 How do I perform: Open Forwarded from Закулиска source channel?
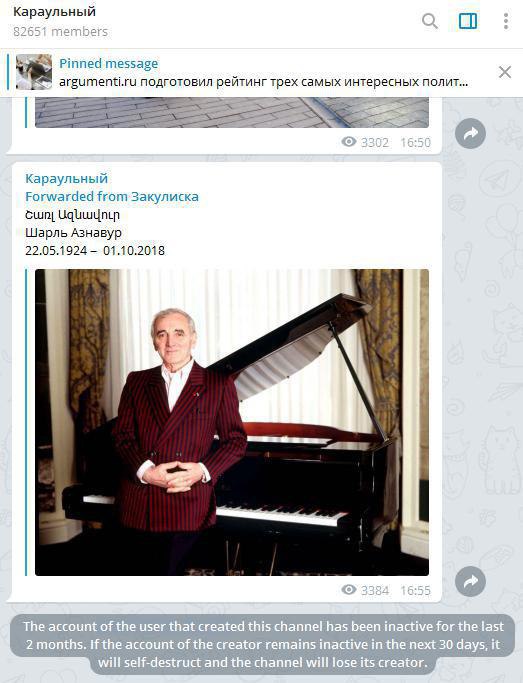112,196
